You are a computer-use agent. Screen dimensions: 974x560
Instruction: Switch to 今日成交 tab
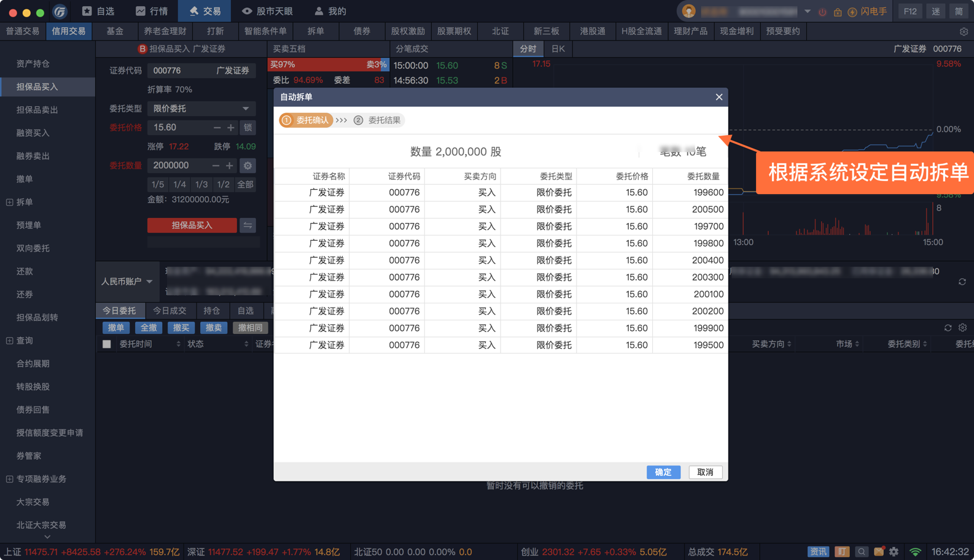(x=169, y=311)
